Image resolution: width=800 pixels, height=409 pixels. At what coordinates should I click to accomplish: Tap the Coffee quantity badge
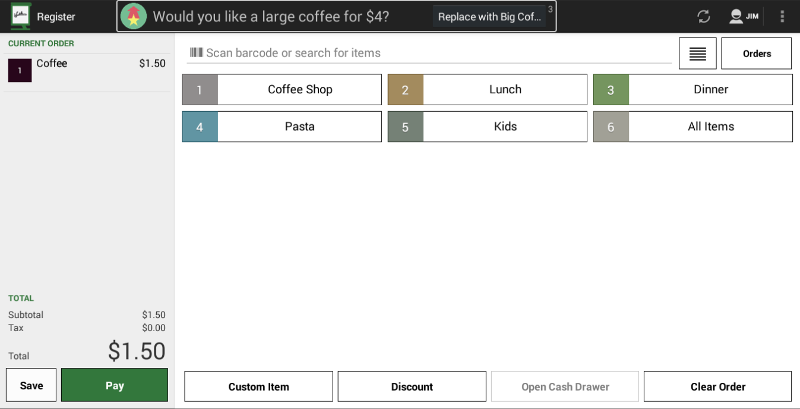(x=20, y=70)
